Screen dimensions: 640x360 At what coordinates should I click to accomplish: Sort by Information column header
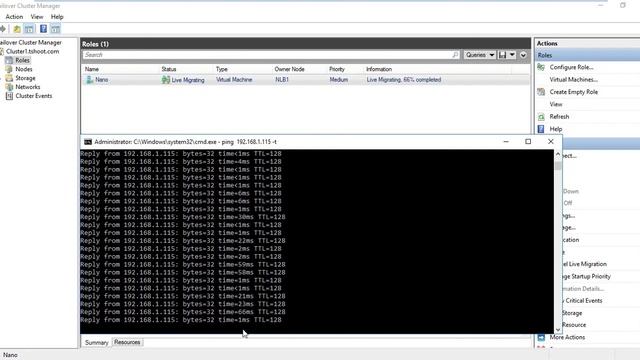coord(379,69)
